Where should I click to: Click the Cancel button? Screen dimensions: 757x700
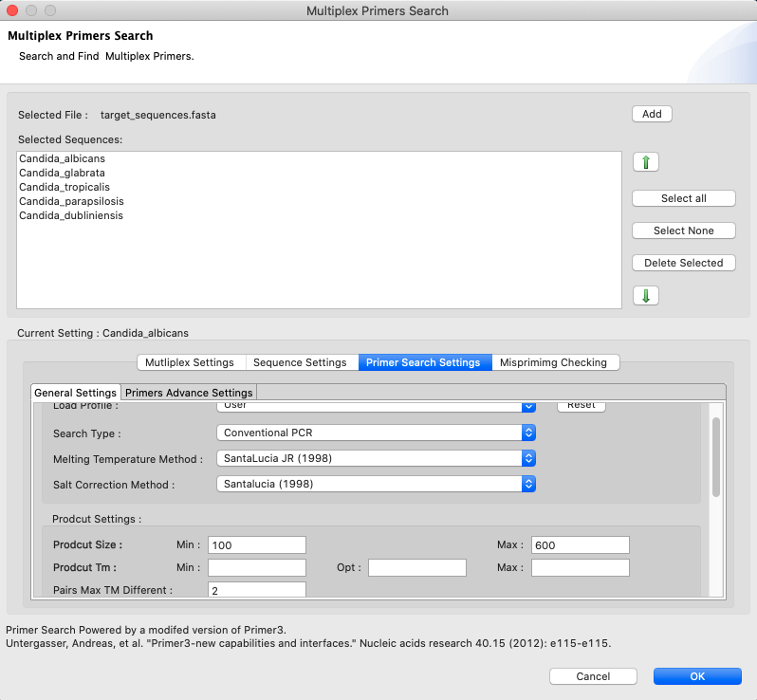(593, 676)
